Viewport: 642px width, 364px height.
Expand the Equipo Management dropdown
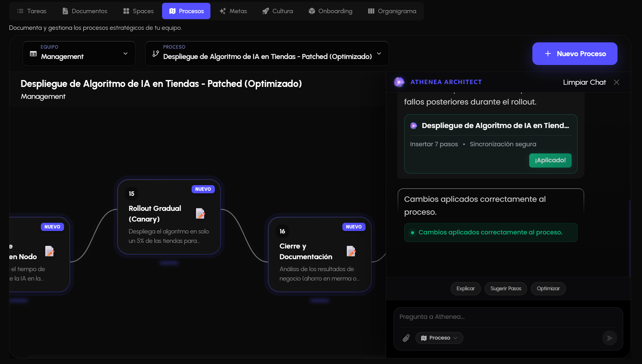point(125,54)
